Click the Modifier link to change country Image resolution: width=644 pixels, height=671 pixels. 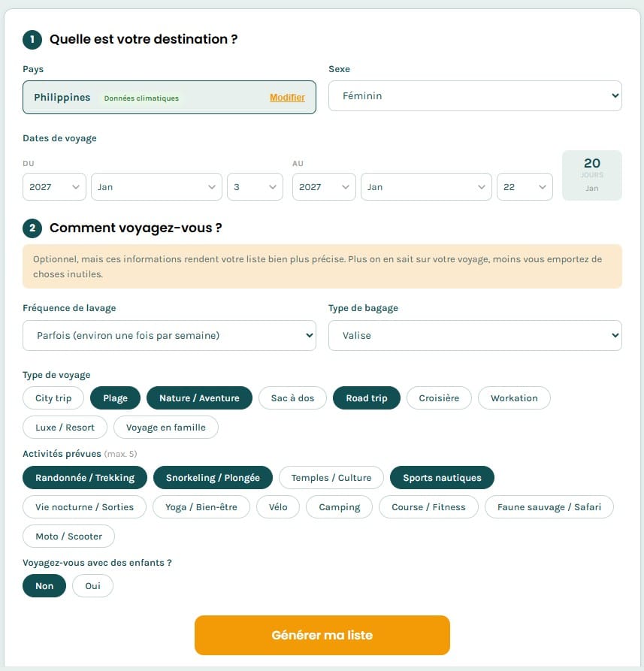tap(287, 97)
